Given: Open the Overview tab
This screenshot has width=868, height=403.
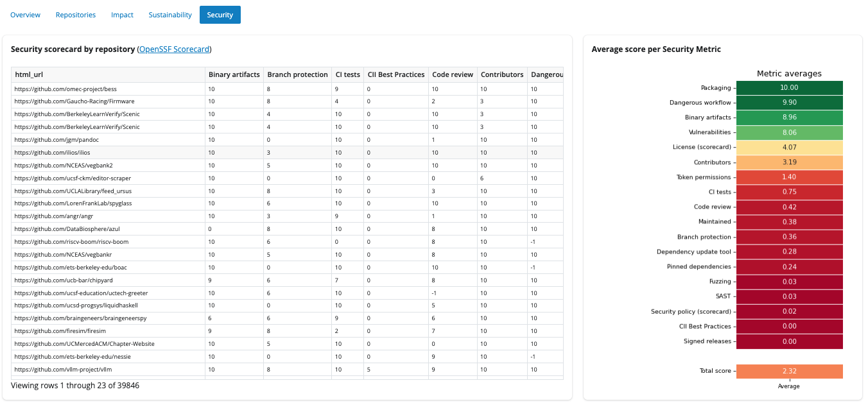Looking at the screenshot, I should coord(25,15).
